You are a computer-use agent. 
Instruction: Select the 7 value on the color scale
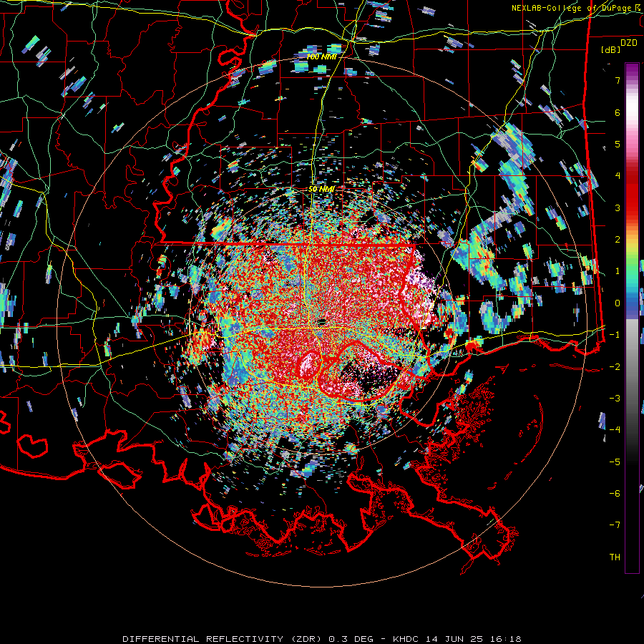pos(618,80)
